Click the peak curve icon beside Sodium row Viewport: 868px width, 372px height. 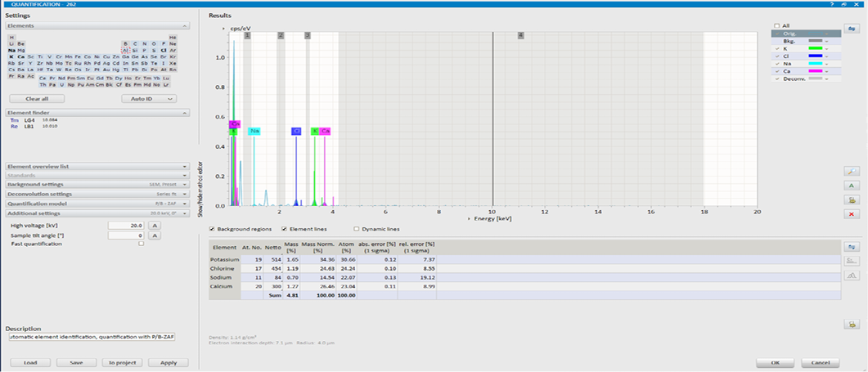pos(850,275)
